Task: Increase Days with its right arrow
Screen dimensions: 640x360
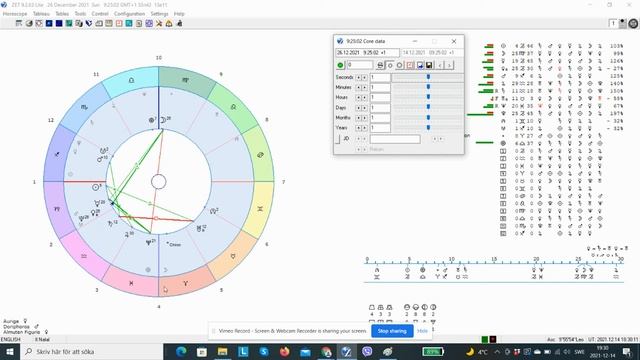Action: click(x=364, y=108)
